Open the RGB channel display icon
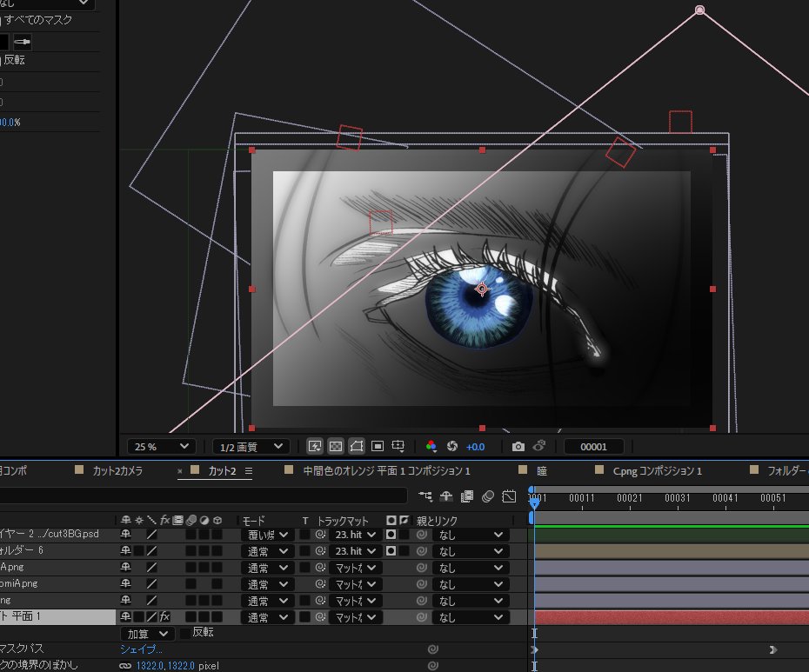This screenshot has height=672, width=809. click(431, 447)
